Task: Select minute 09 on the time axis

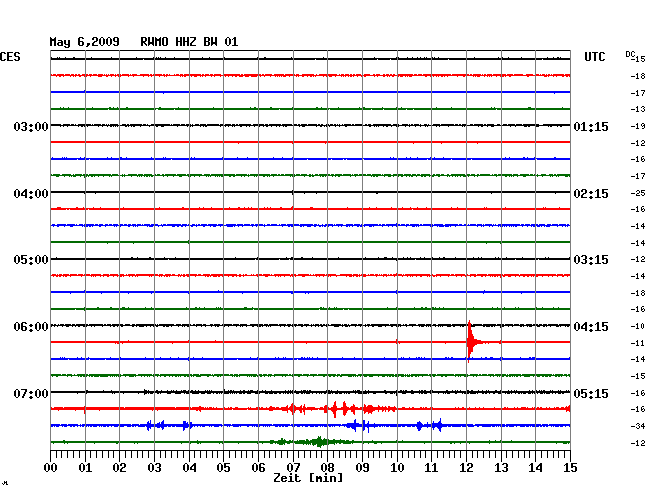Action: [x=362, y=467]
